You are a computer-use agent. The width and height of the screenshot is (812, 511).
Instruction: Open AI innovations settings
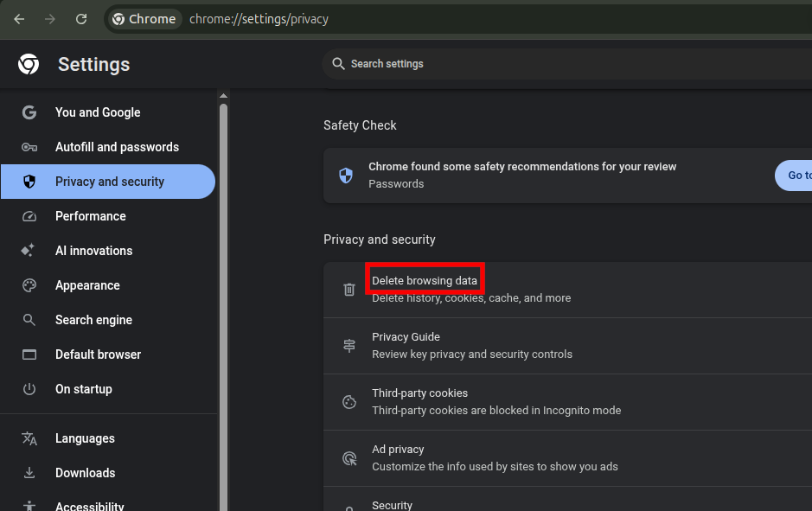click(108, 251)
